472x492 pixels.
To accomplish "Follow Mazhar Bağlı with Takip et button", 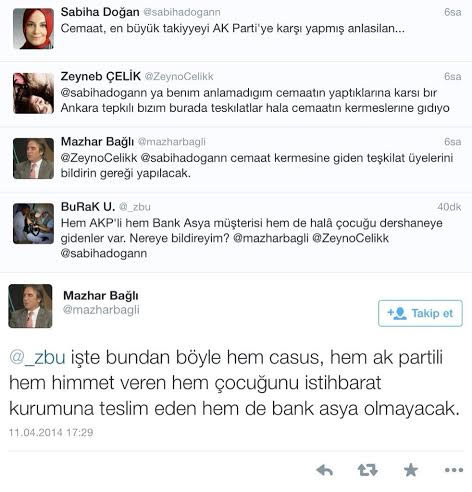I will tap(420, 313).
